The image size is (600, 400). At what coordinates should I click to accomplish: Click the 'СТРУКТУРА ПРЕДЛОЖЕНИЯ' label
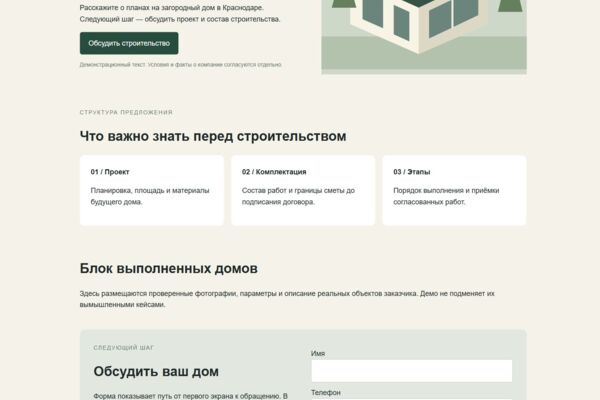[126, 112]
